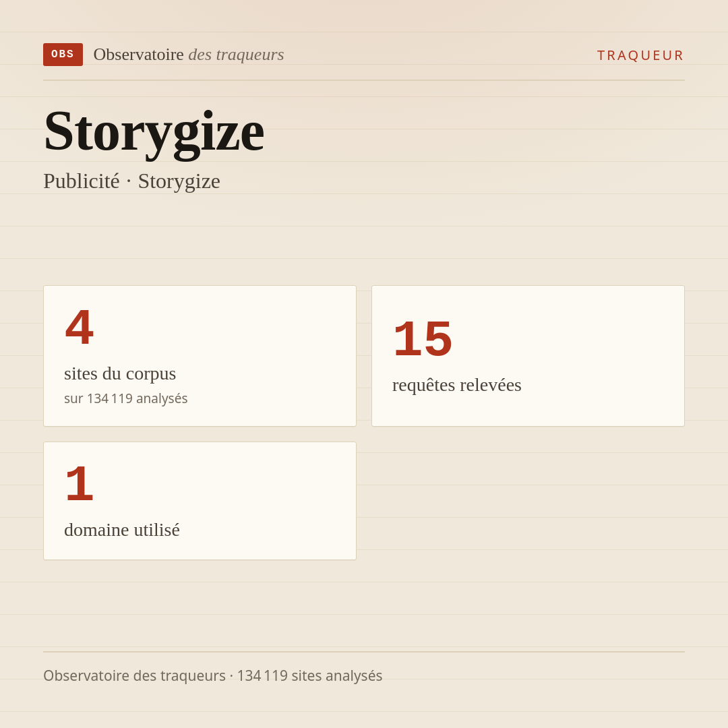Click the number 1 in the domain card
The image size is (728, 728).
(x=80, y=484)
